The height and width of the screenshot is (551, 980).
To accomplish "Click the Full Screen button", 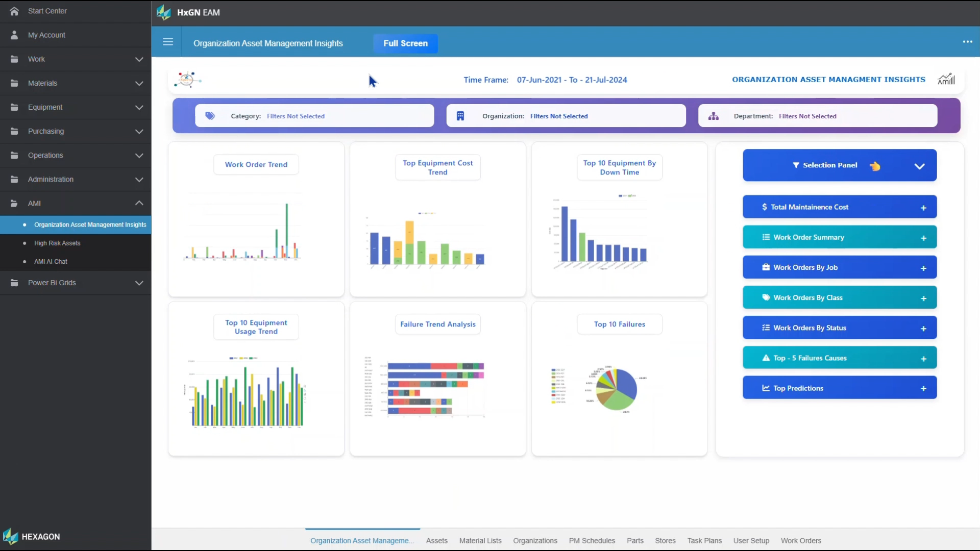I will (x=406, y=43).
